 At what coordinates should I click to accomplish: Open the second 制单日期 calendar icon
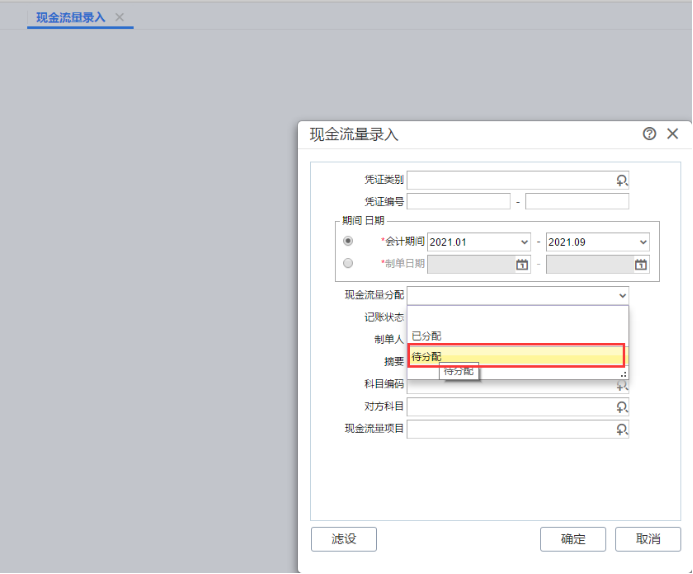[641, 265]
